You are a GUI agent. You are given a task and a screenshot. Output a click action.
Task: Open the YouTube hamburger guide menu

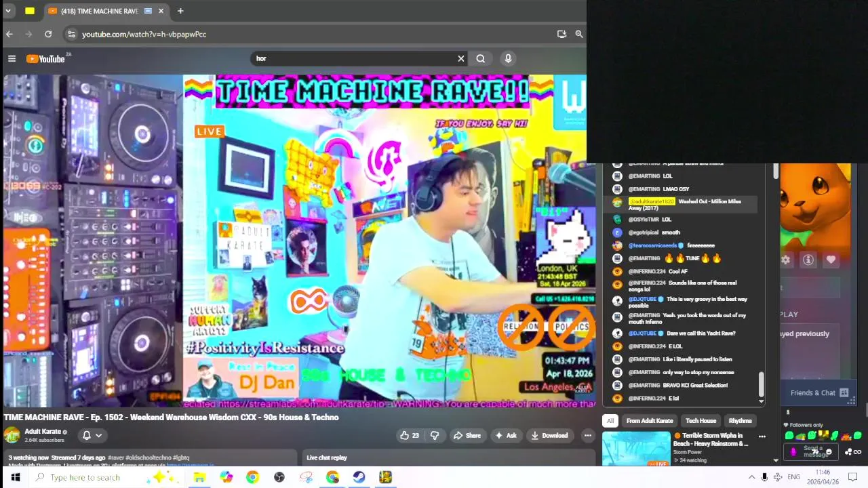pos(12,59)
